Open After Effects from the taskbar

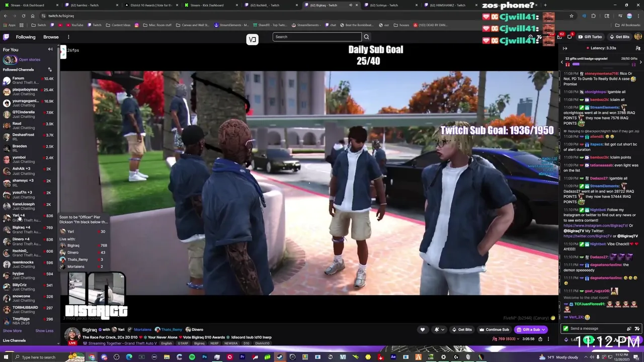[393, 357]
